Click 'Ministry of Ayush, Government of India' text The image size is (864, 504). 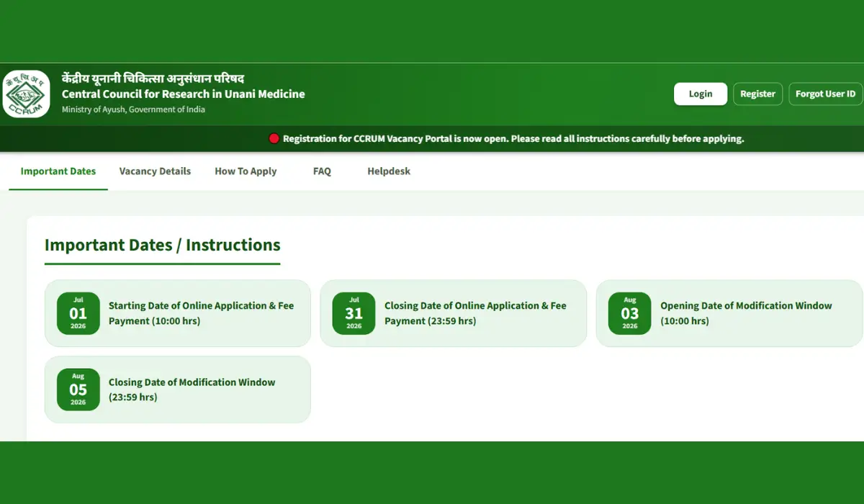pyautogui.click(x=133, y=109)
